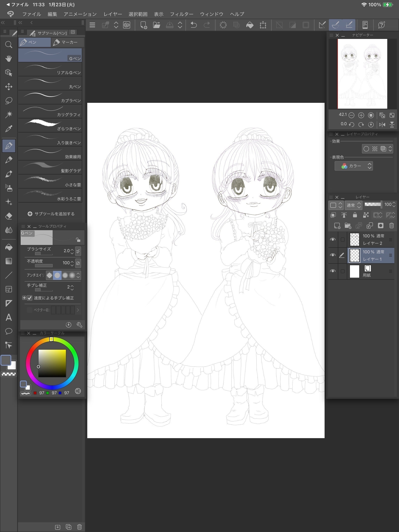This screenshot has width=399, height=532.
Task: Choose the カブラペン sub tool
Action: (x=50, y=97)
